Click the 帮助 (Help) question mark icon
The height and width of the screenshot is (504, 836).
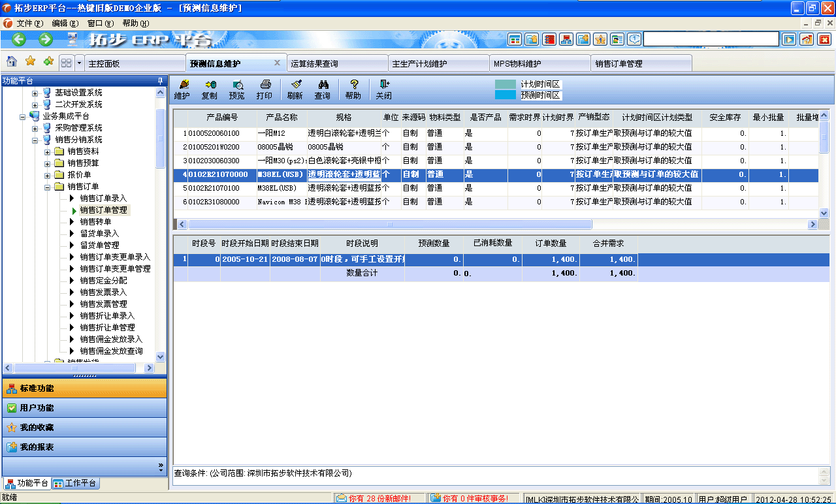[x=353, y=89]
